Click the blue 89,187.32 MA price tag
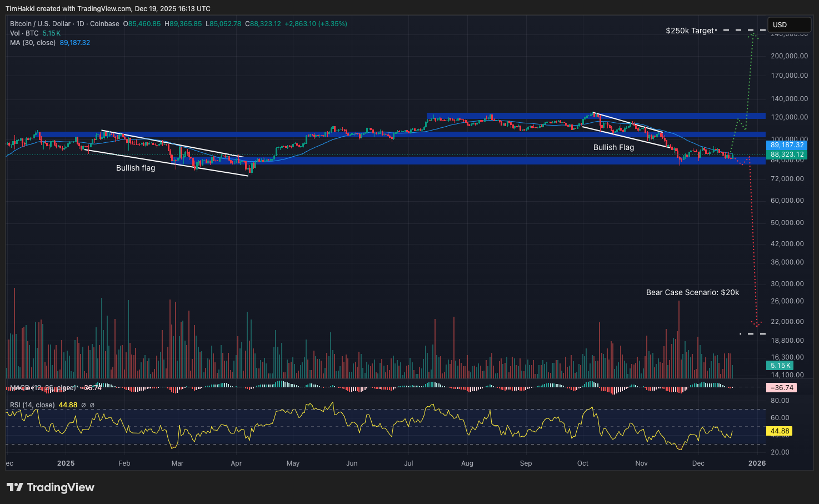 [x=787, y=145]
